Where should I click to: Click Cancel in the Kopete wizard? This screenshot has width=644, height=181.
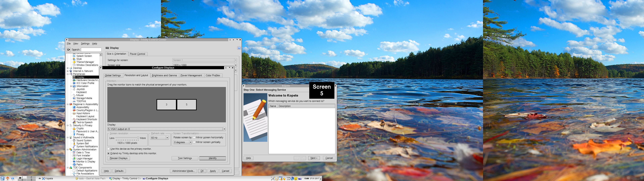click(x=329, y=158)
